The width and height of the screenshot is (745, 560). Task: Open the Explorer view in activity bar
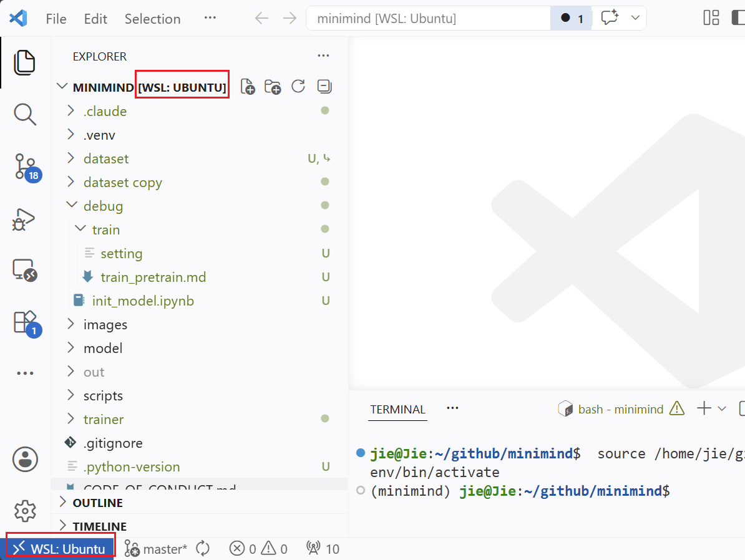[24, 62]
